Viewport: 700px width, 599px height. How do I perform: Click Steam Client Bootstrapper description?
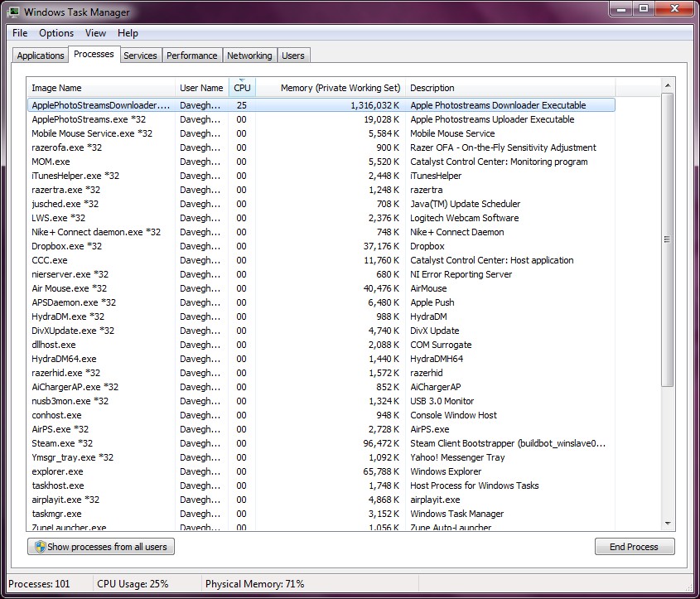coord(508,443)
